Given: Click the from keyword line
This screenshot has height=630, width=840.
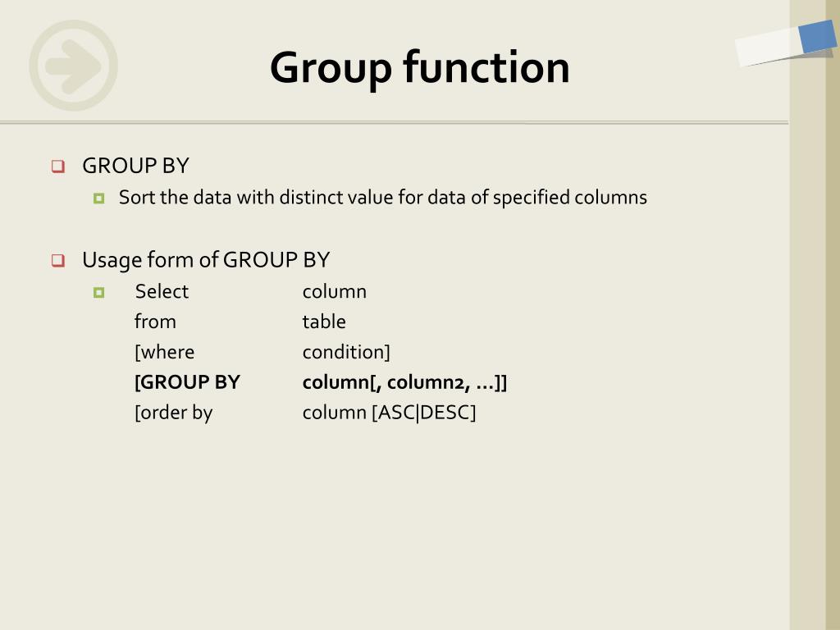Looking at the screenshot, I should click(x=155, y=322).
